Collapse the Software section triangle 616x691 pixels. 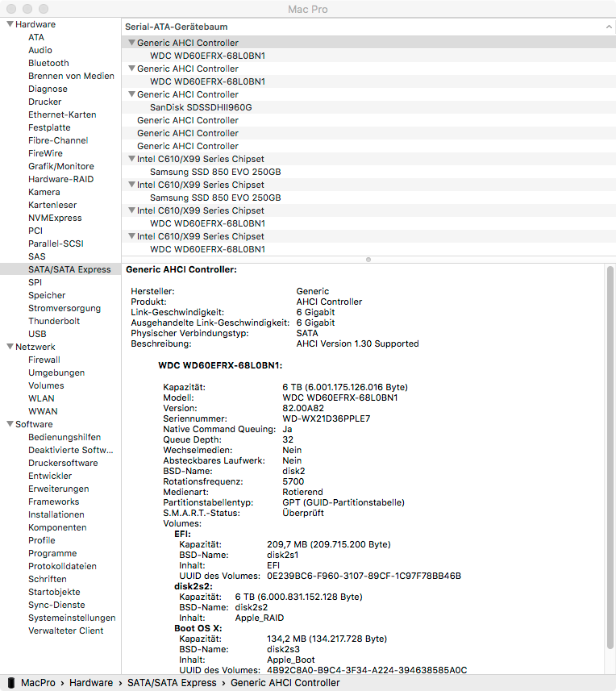10,424
